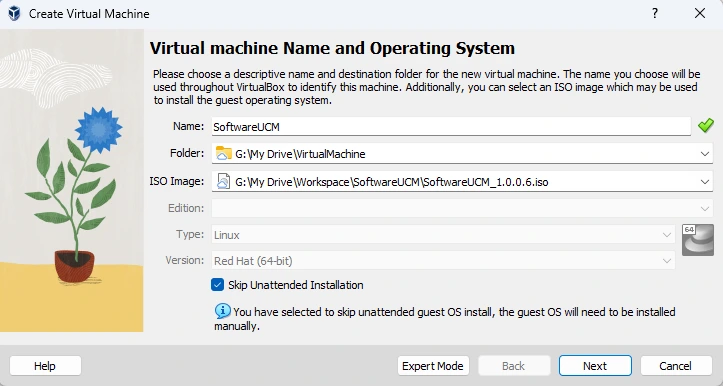The width and height of the screenshot is (723, 386).
Task: Cancel the virtual machine creation
Action: click(x=676, y=366)
